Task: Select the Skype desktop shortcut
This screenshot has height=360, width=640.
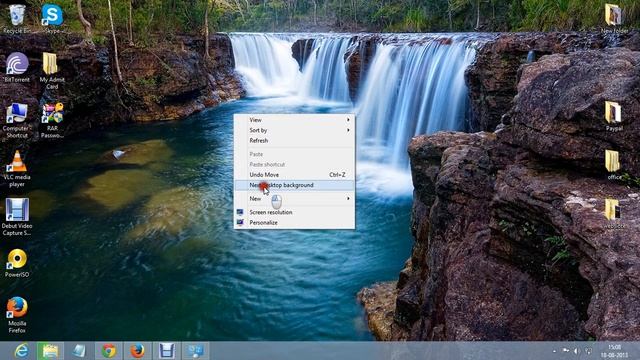Action: (x=52, y=19)
